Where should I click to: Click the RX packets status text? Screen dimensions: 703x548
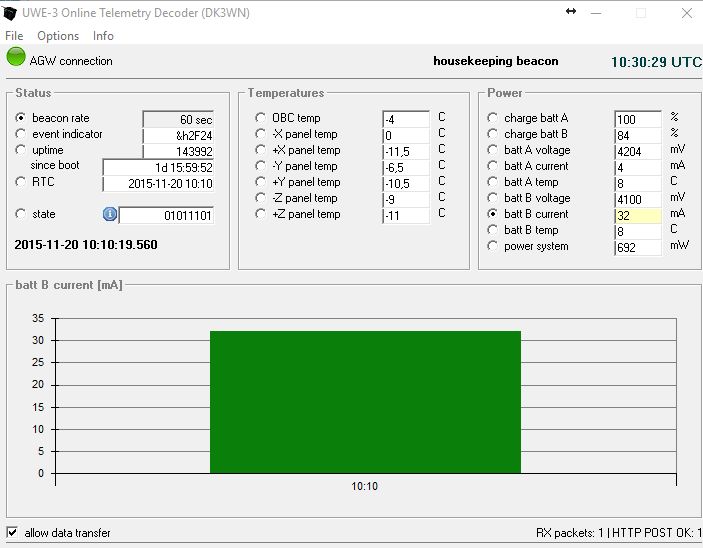[x=619, y=533]
